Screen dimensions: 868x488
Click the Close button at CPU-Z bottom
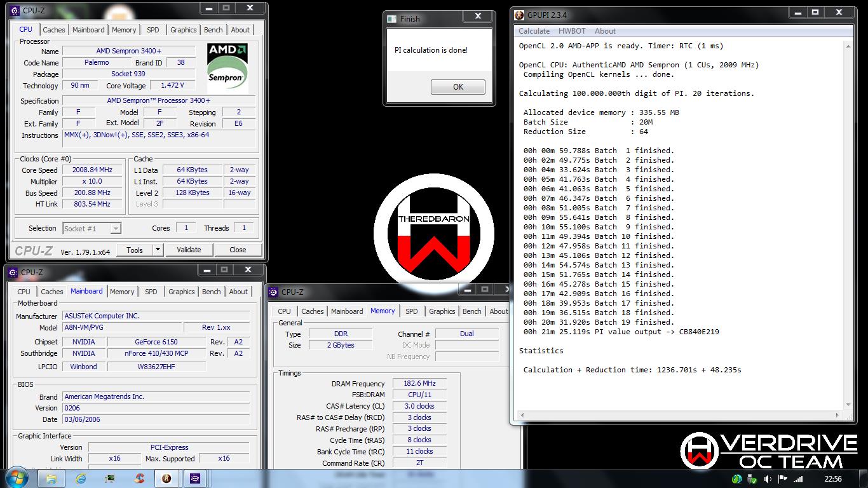coord(238,250)
